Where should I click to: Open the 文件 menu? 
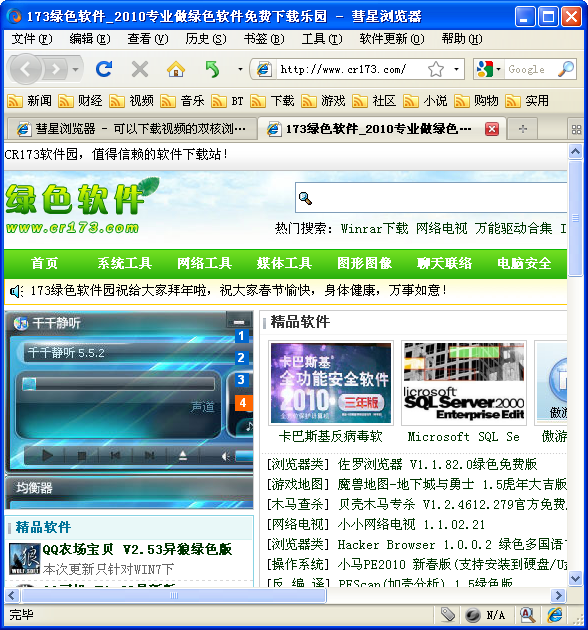[32, 39]
